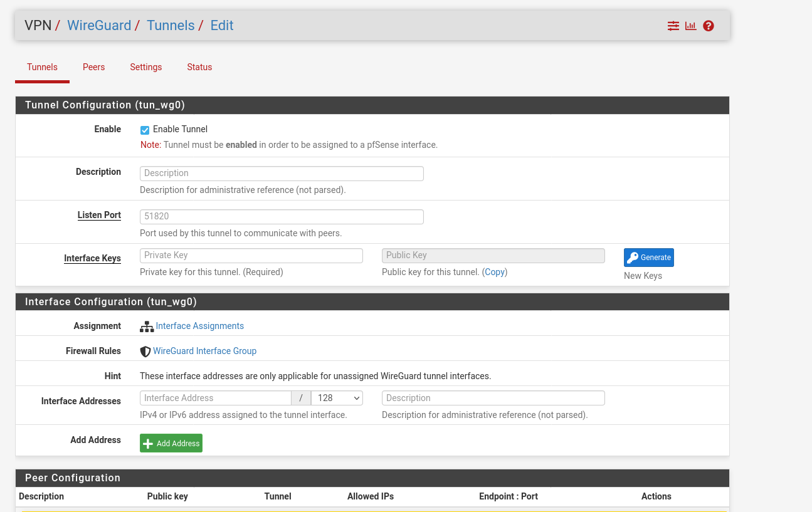This screenshot has width=812, height=512.
Task: Click the Description column header in Peer table
Action: pos(41,496)
